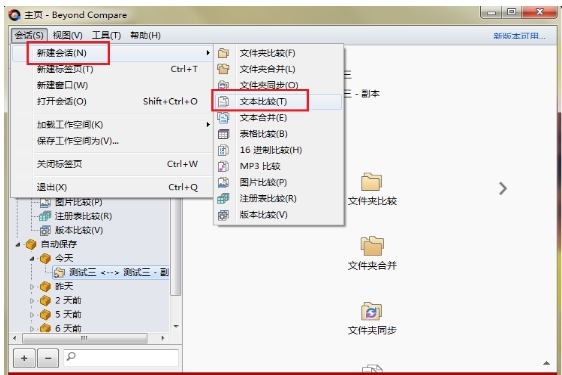Click the 文本合并(E) icon in submenu
The height and width of the screenshot is (375, 562).
223,118
